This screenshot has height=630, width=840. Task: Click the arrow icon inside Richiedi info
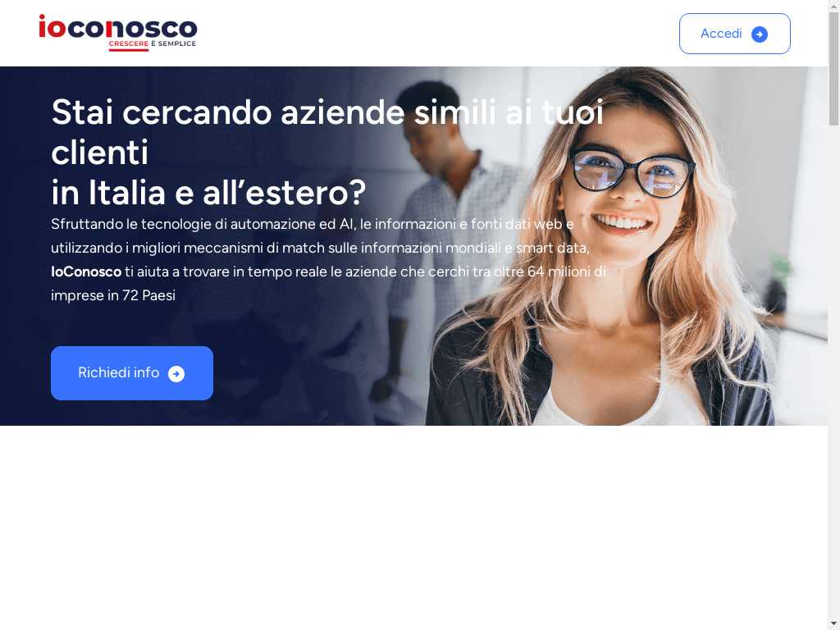176,374
